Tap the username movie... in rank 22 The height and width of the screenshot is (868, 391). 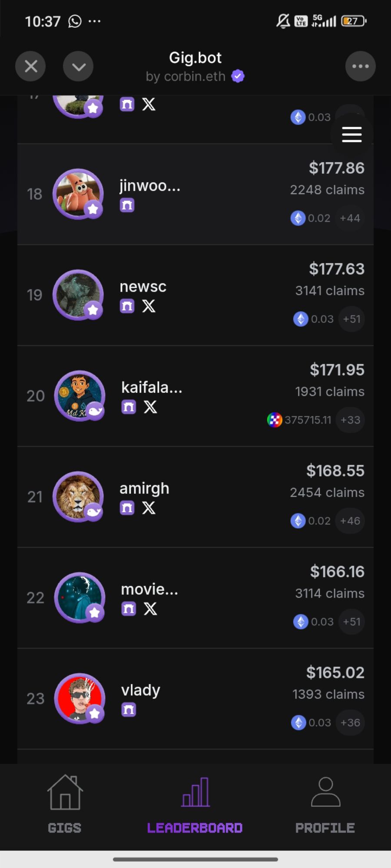(149, 589)
